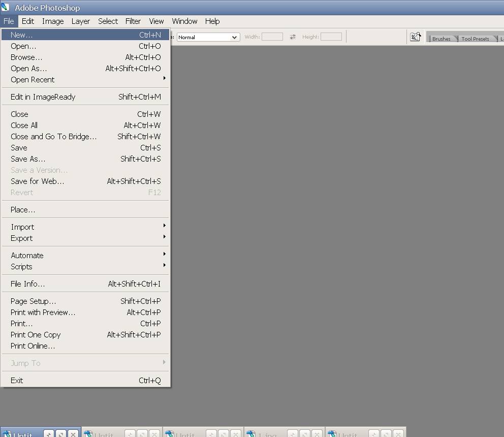The image size is (504, 437).
Task: Click Browse... in the File menu
Action: [x=85, y=57]
